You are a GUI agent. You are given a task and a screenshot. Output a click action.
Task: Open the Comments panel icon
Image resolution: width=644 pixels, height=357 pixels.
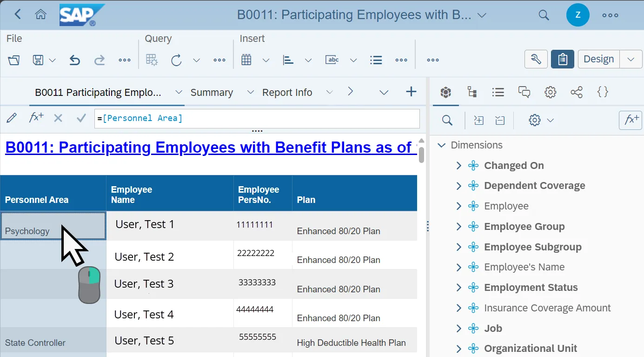524,92
